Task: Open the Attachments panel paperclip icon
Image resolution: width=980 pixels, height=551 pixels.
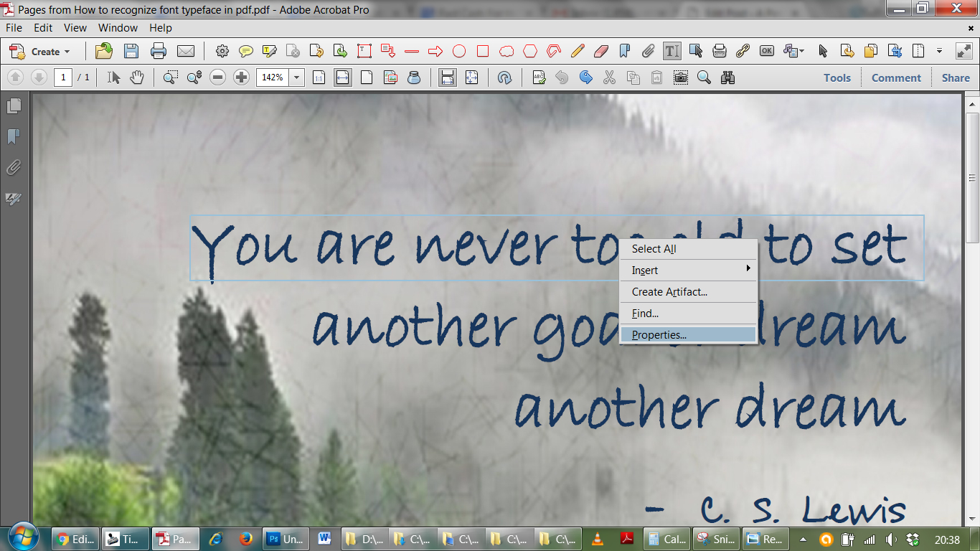Action: coord(14,168)
